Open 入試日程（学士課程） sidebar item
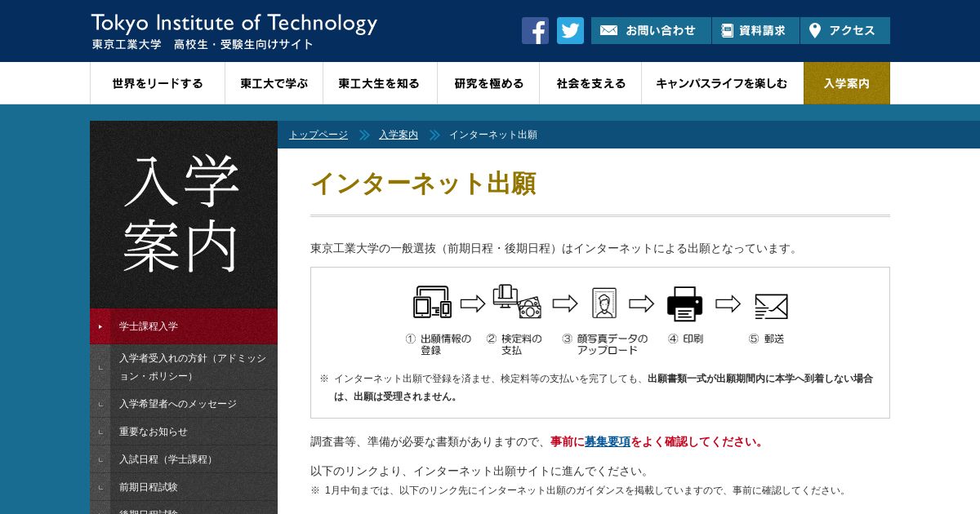This screenshot has width=980, height=514. 184,459
